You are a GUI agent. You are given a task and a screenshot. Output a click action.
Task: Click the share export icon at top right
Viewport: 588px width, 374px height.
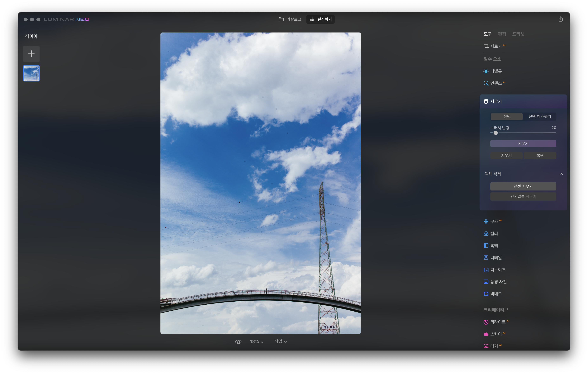[561, 19]
